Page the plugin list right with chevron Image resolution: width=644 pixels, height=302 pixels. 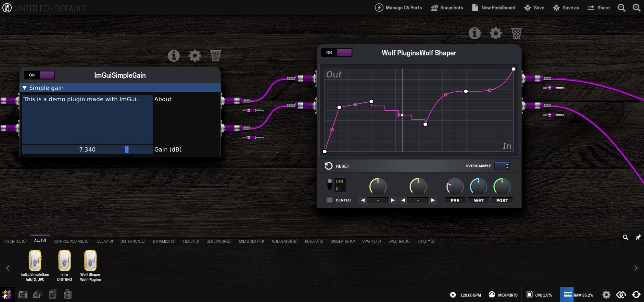pos(636,268)
